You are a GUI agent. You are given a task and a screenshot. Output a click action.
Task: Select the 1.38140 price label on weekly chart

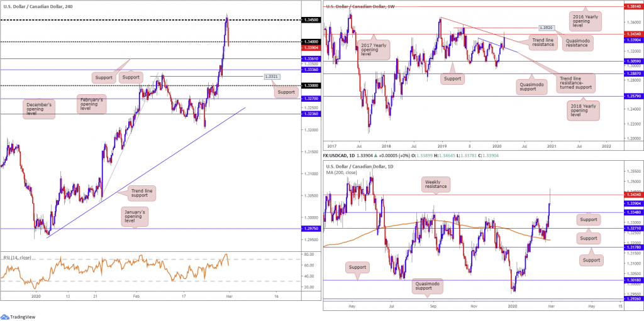tap(634, 7)
